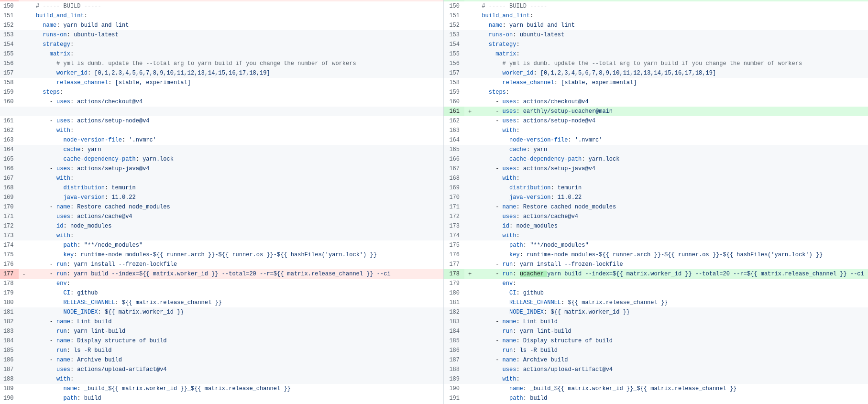Click '# ----- BUILD -----' comment in right pane
Viewport: 868px width, 404px height.
(x=515, y=6)
